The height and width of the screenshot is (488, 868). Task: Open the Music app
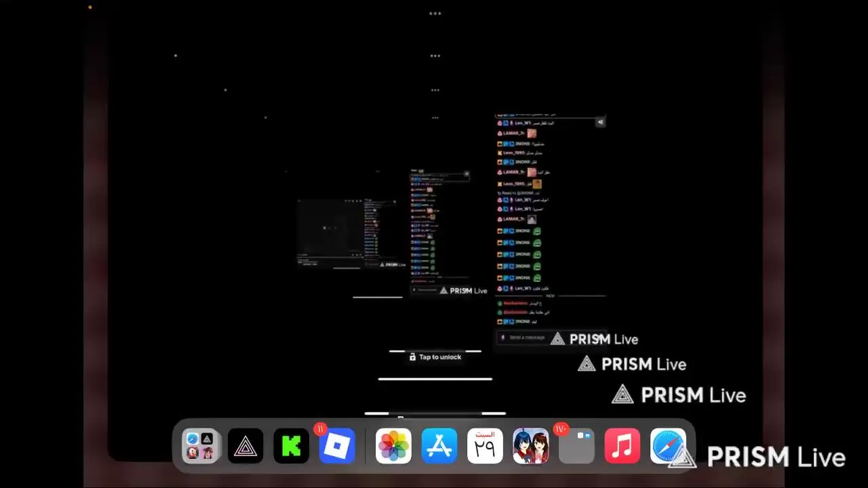tap(622, 446)
